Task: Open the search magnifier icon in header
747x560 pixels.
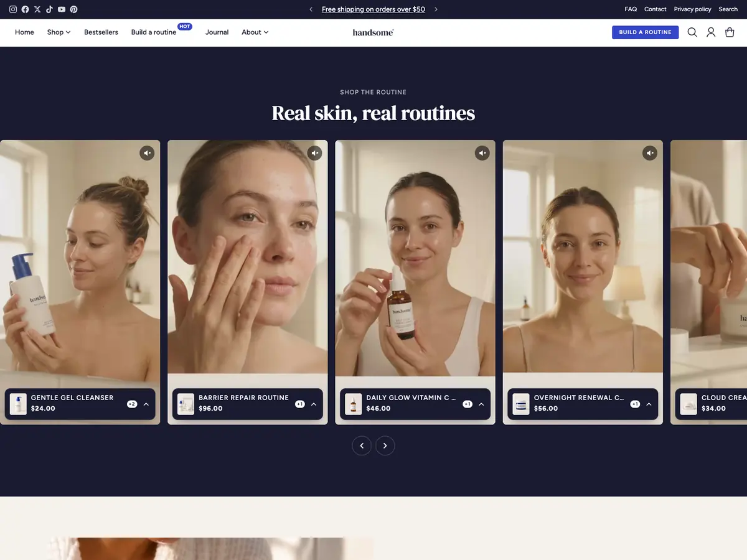Action: pos(692,32)
